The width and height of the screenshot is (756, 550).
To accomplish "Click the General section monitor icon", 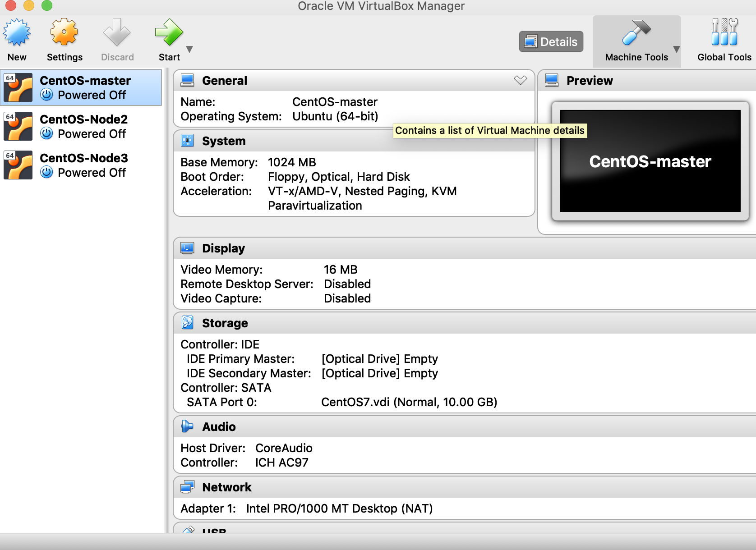I will (x=187, y=80).
